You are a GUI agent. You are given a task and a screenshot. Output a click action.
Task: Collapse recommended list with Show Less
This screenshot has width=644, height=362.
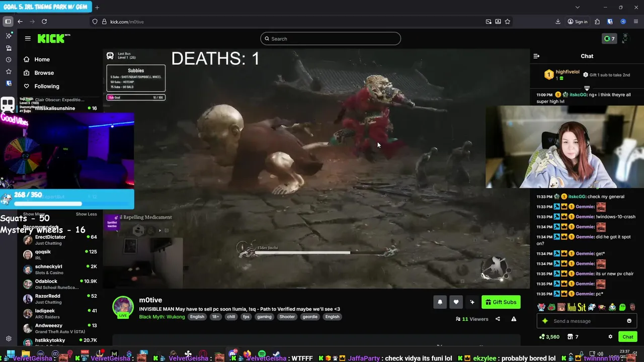tap(86, 214)
